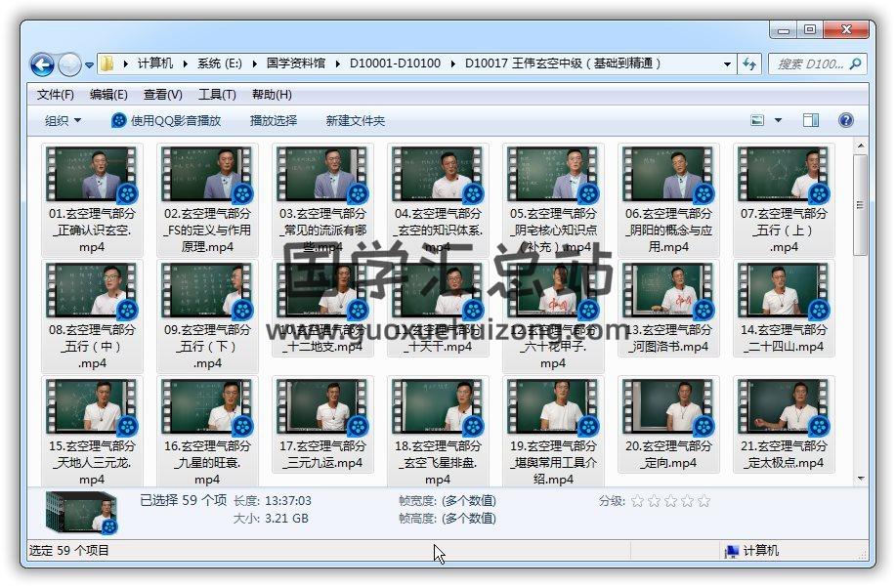Click the change view icon

tap(757, 120)
